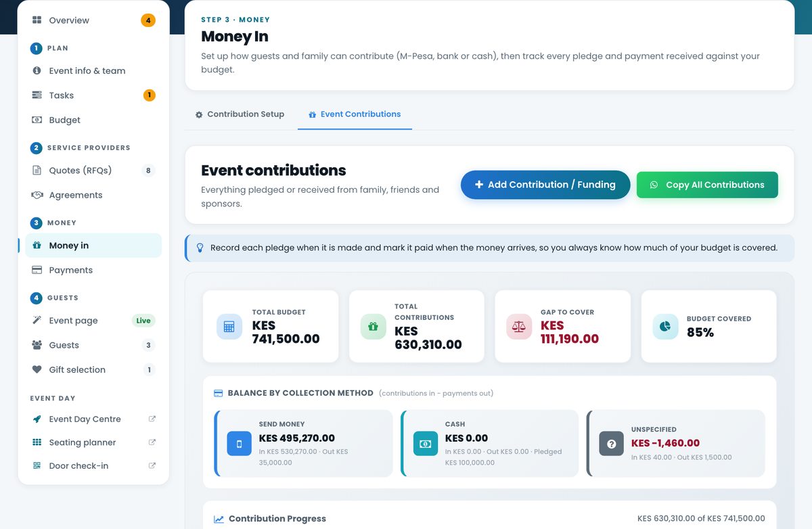Click the Gift selection badge showing 1
The height and width of the screenshot is (529, 812).
point(149,369)
